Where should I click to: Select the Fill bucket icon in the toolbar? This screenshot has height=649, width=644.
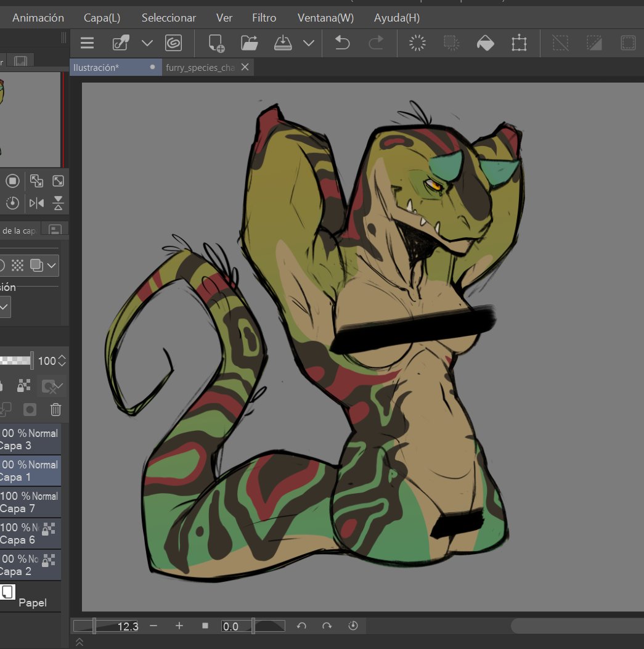tap(485, 43)
